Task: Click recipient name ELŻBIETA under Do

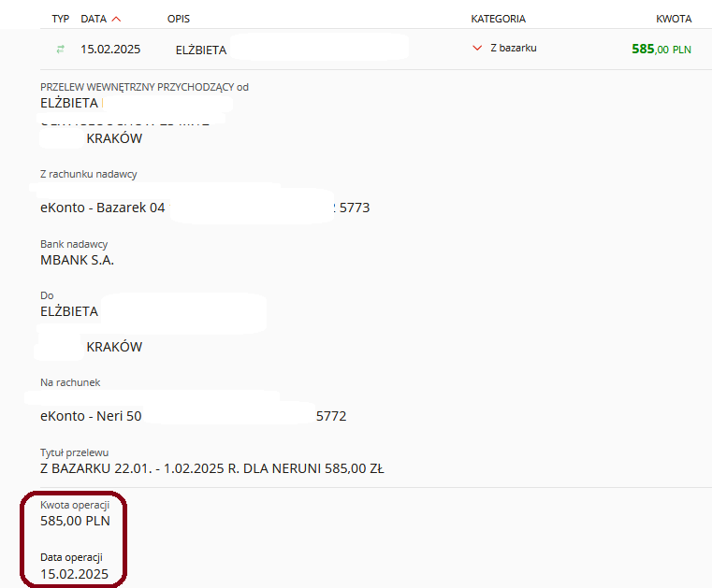Action: pyautogui.click(x=69, y=311)
